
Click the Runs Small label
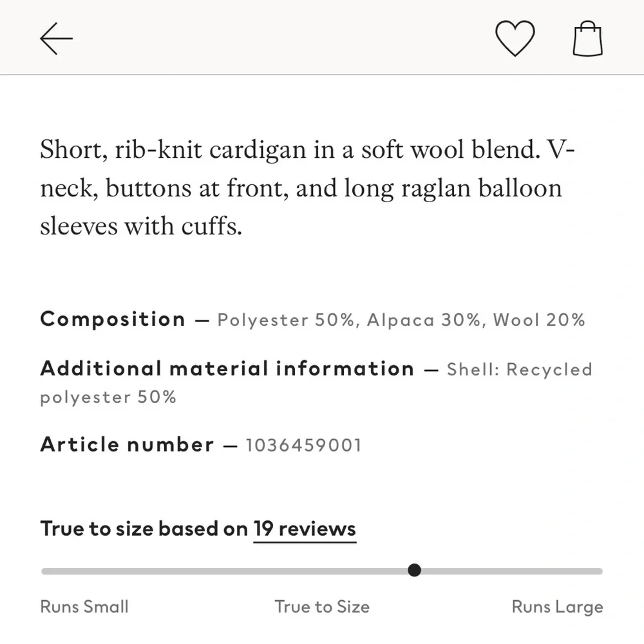click(84, 607)
